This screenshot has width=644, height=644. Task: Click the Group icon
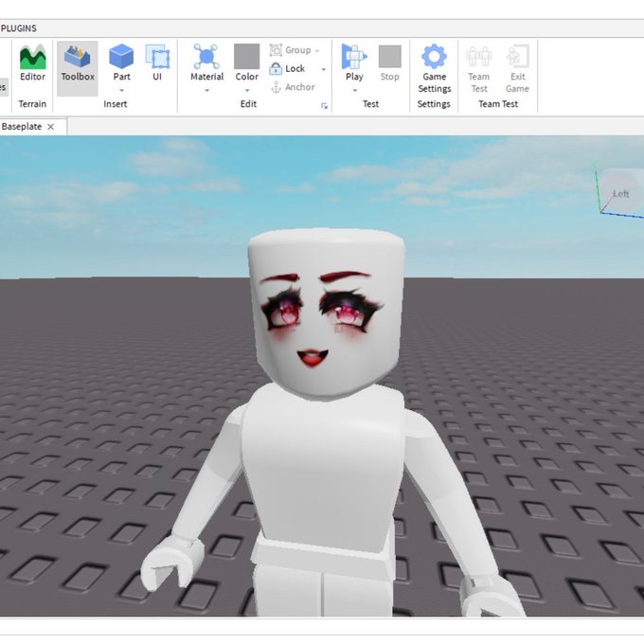[276, 50]
